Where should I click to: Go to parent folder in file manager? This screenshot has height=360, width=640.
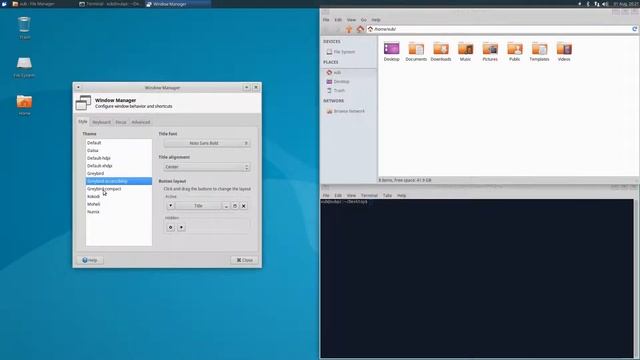pos(349,29)
